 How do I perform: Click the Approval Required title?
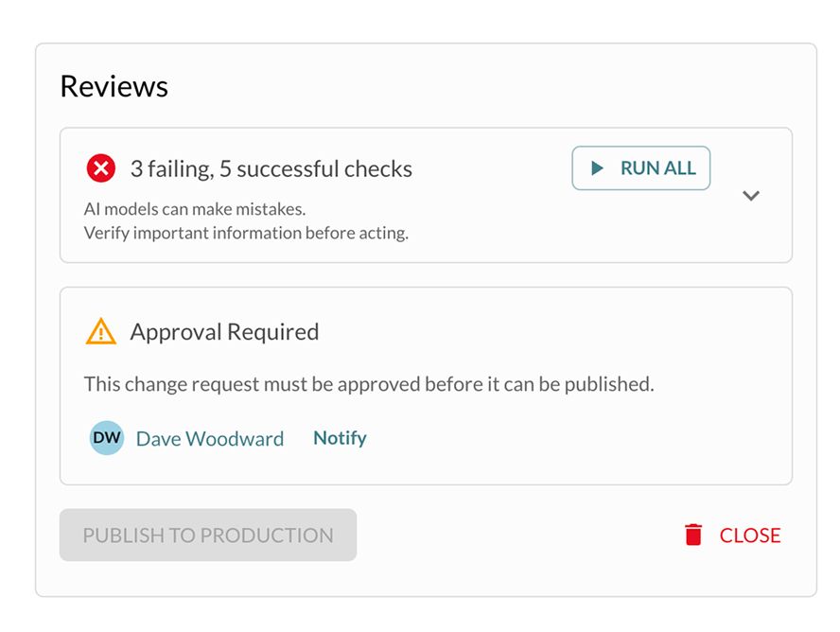coord(224,331)
